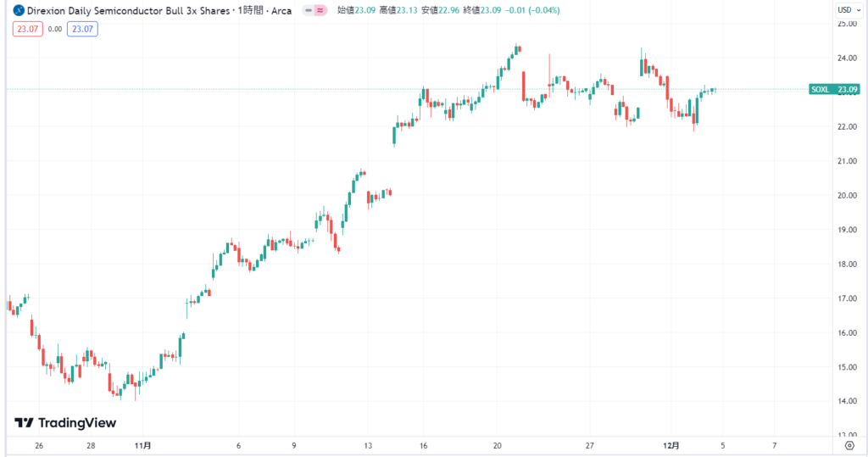Click the 20.00 price axis label

(847, 196)
